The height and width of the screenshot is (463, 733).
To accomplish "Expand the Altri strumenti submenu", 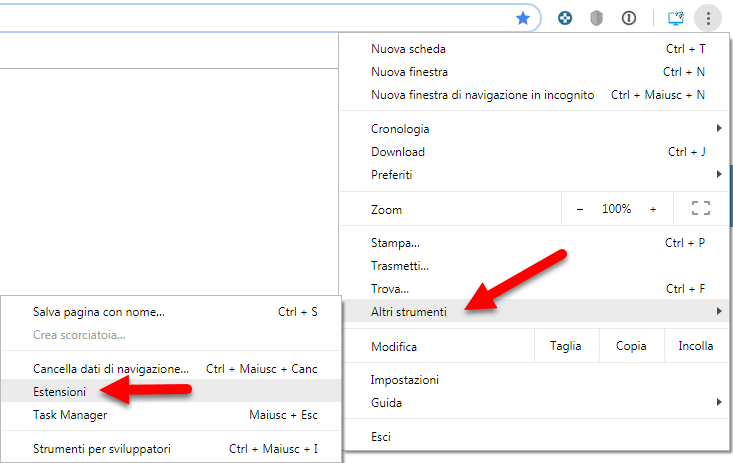I will (x=534, y=311).
